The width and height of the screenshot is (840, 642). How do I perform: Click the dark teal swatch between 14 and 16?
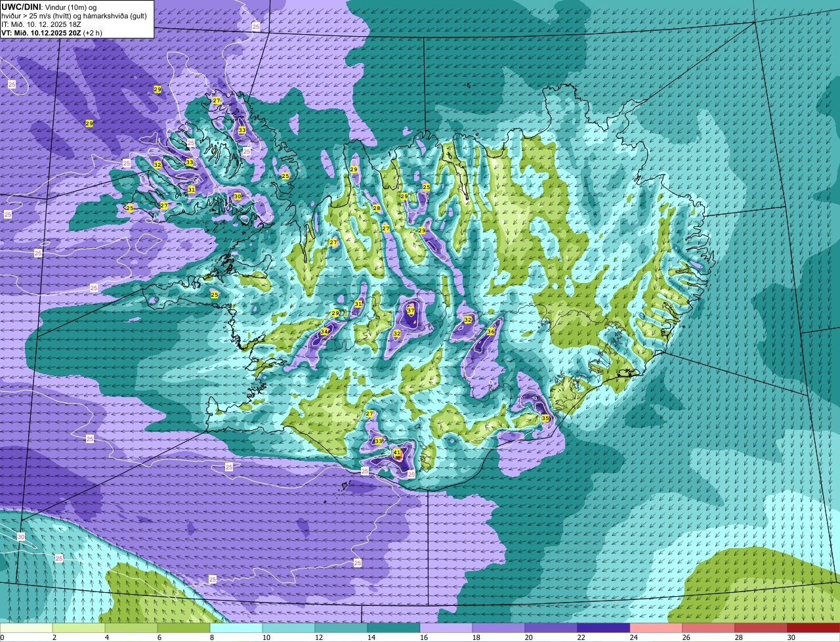click(x=394, y=628)
